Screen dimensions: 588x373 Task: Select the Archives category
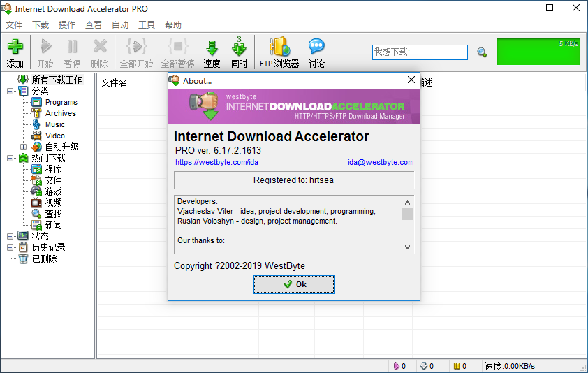pos(60,113)
